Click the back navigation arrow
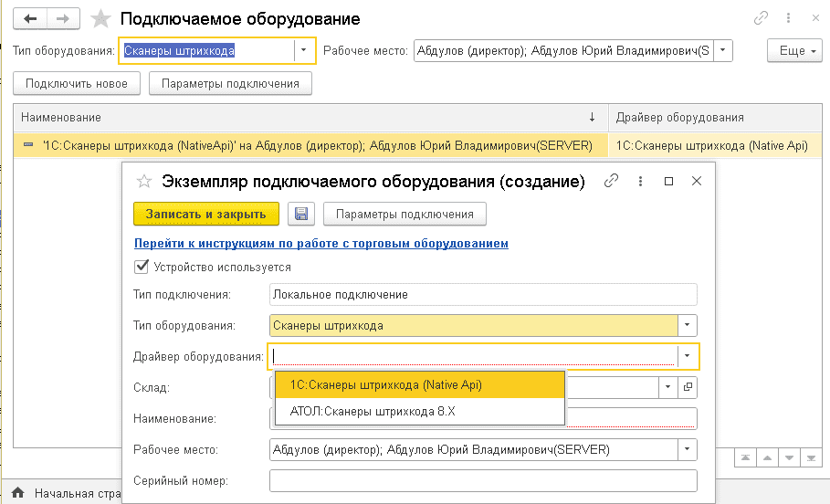Screen dimensions: 830x504 coord(31,18)
